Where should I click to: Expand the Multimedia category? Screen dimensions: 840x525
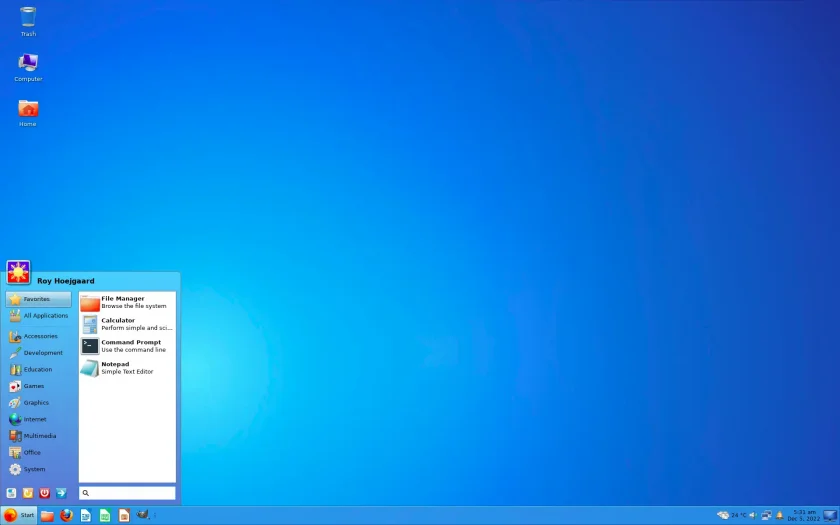click(x=38, y=436)
